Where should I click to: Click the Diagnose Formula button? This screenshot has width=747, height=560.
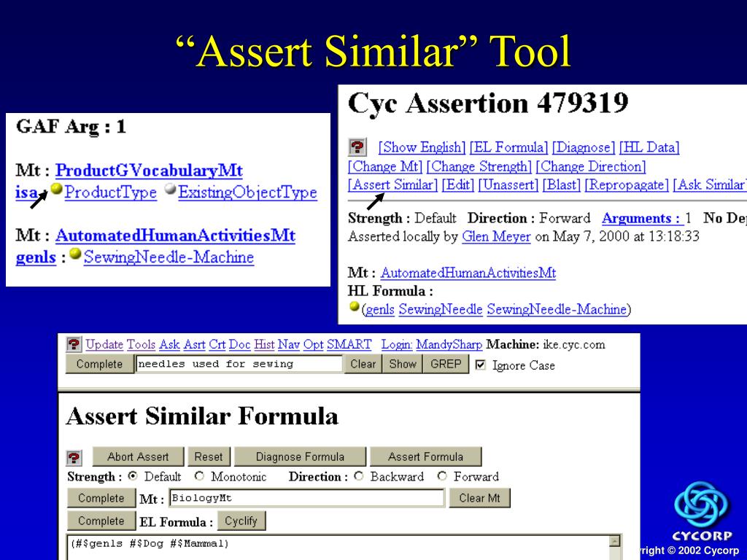pos(300,456)
